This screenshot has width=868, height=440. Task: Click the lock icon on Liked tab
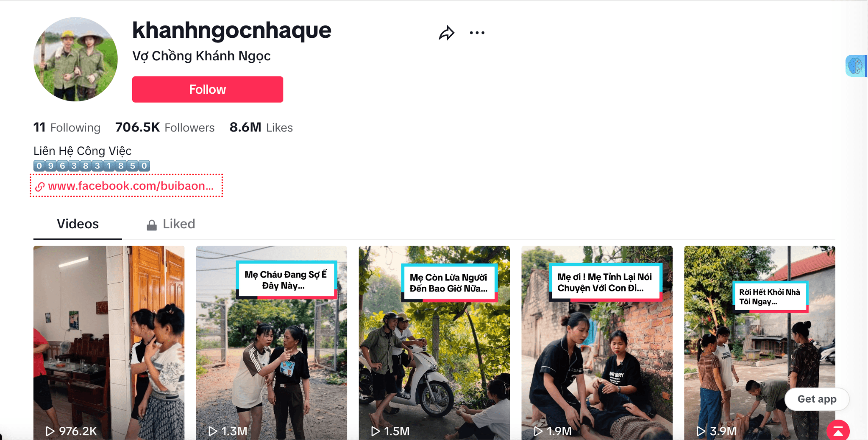pos(151,225)
